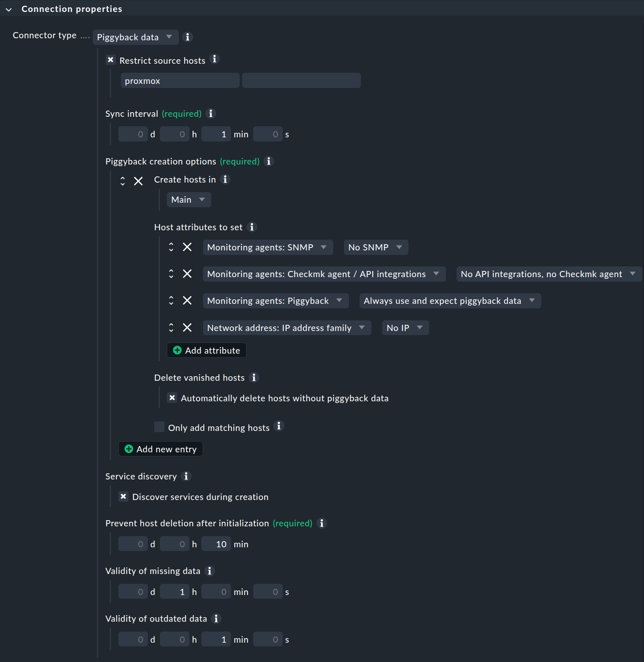Open the No SNMP dropdown
The image size is (644, 662).
click(x=375, y=247)
